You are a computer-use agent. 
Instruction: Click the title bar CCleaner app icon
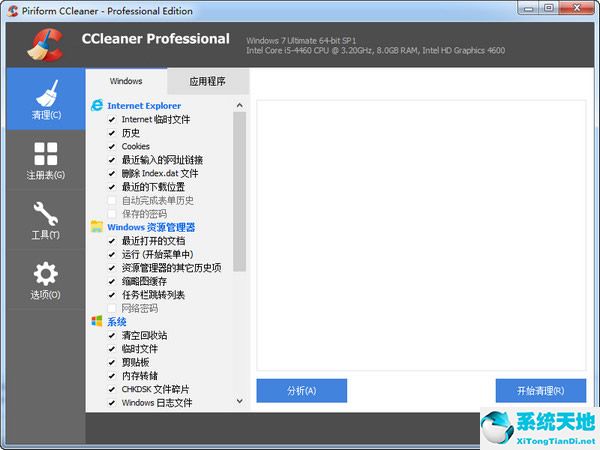[x=13, y=11]
